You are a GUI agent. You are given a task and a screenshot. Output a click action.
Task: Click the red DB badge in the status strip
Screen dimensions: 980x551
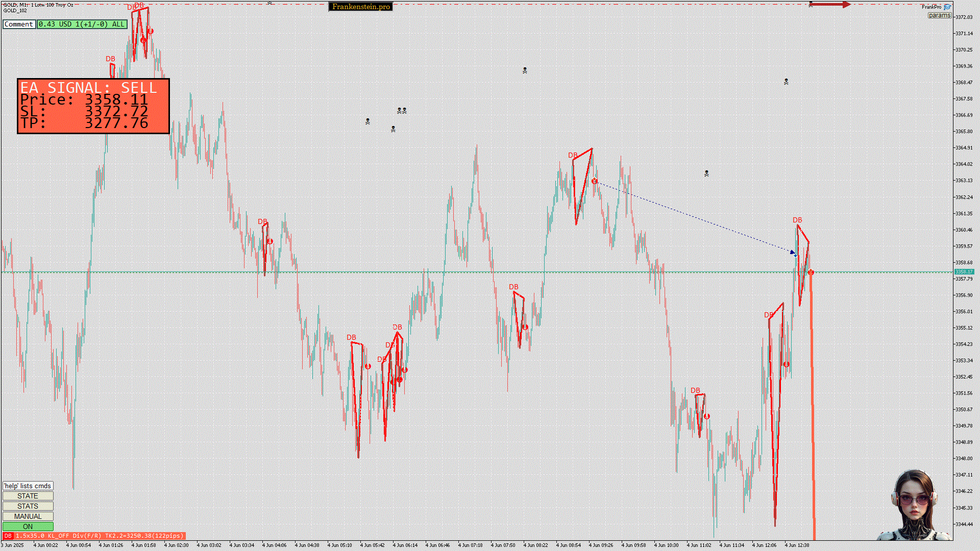click(8, 536)
